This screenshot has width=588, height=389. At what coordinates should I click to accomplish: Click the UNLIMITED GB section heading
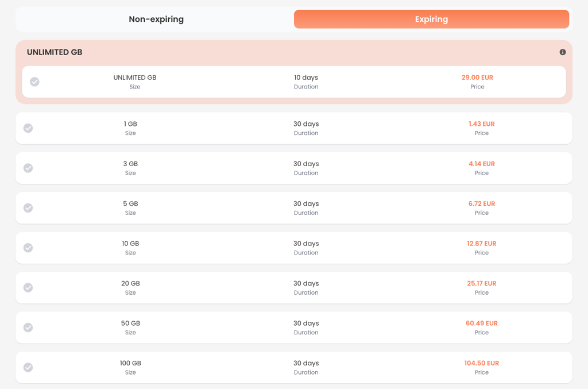(55, 52)
